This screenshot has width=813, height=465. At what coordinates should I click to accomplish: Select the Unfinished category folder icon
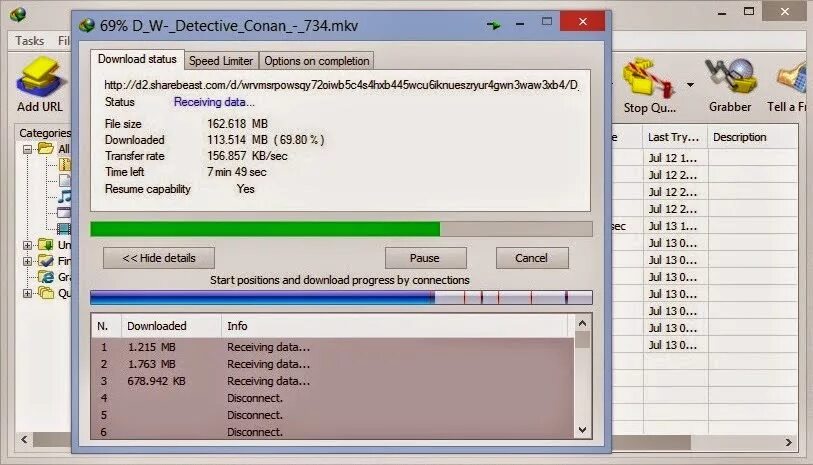pyautogui.click(x=46, y=244)
